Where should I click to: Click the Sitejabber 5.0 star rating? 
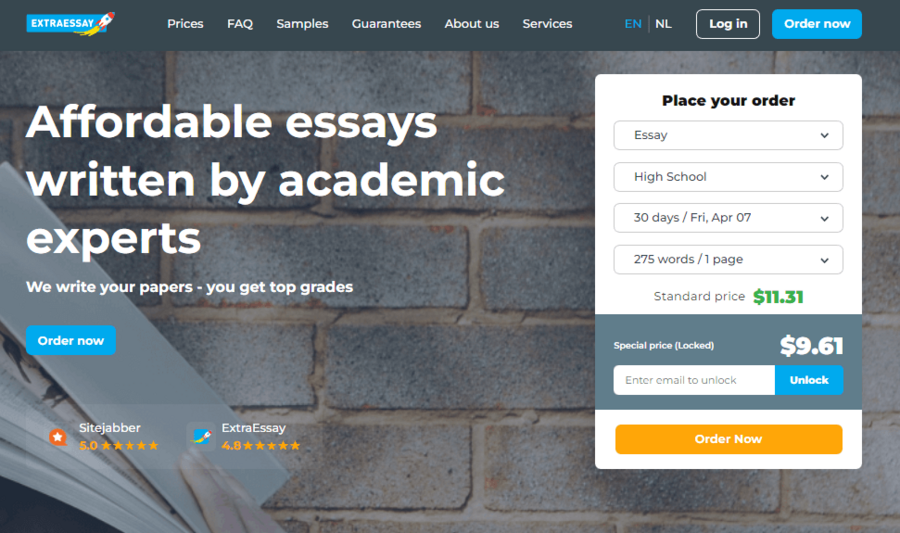[118, 446]
